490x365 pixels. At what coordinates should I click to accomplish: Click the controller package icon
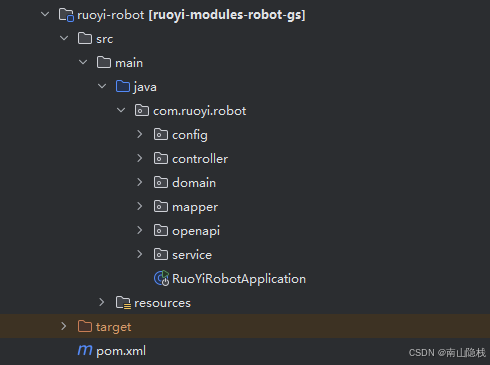(161, 158)
